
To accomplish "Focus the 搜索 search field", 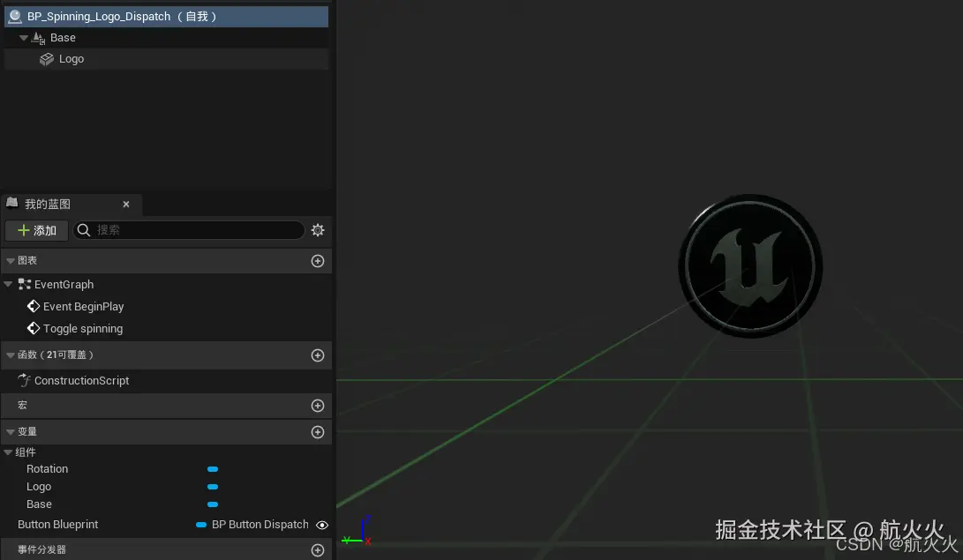I will (189, 230).
